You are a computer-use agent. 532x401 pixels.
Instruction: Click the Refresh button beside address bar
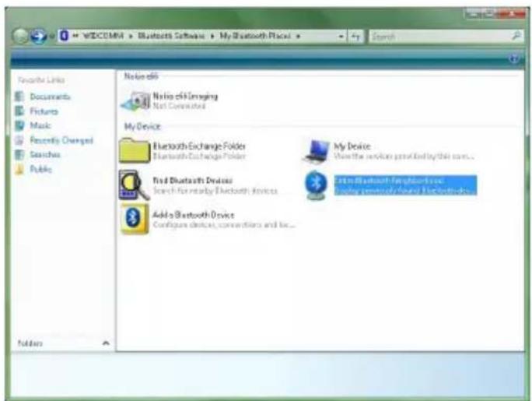(355, 37)
